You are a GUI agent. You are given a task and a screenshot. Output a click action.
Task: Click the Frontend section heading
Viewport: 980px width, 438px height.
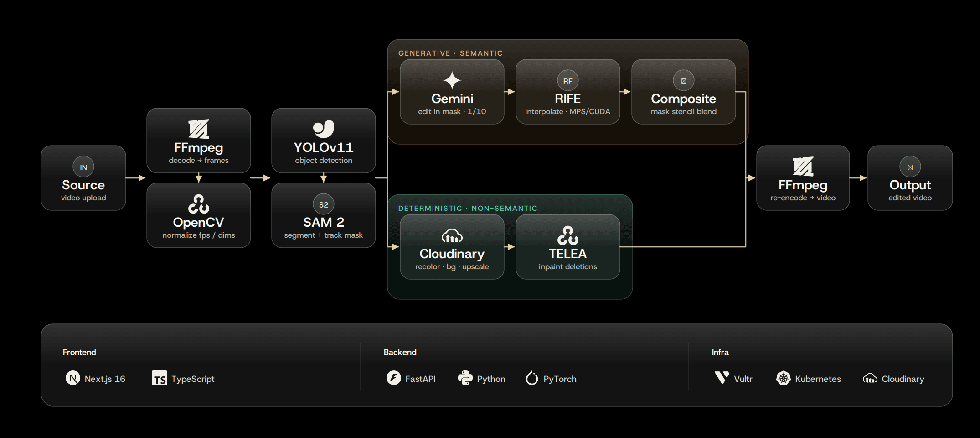[79, 352]
